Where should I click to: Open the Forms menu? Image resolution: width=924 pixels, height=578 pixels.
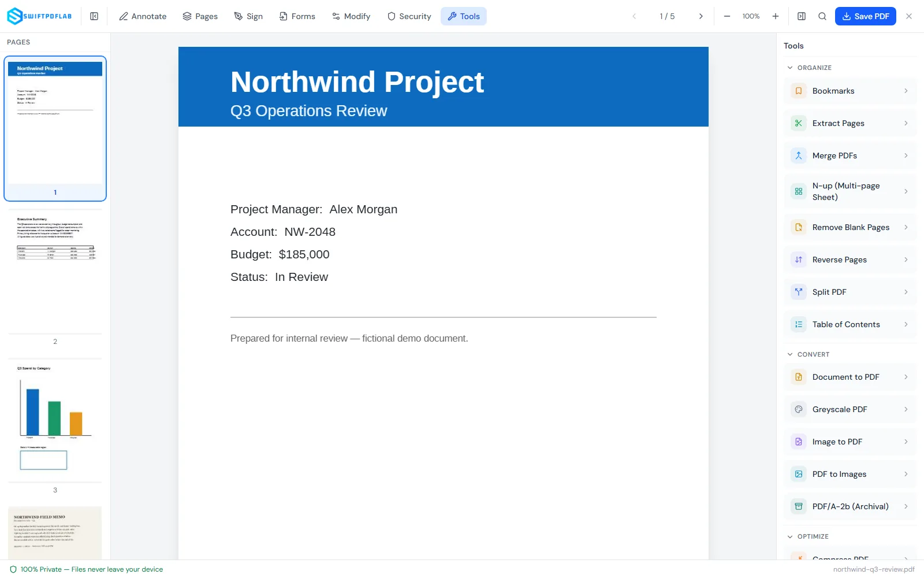(297, 16)
